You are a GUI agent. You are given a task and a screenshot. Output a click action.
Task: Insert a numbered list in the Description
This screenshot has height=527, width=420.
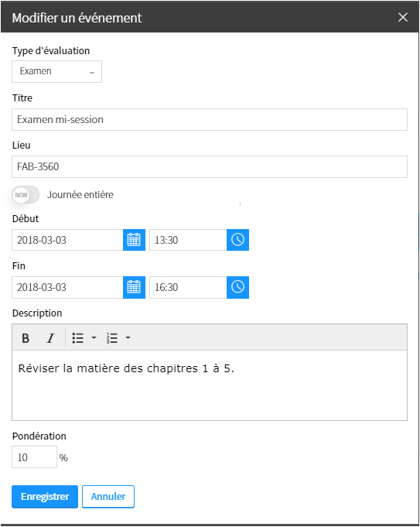click(x=112, y=338)
